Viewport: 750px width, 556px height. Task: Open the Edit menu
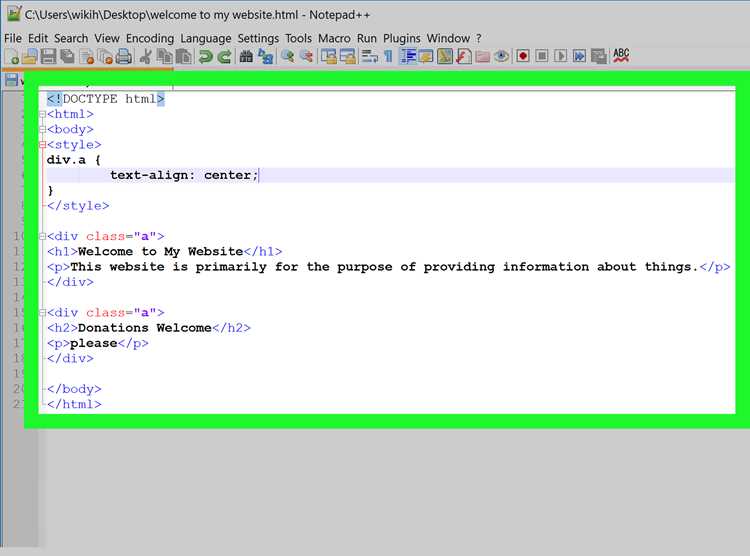pos(38,38)
